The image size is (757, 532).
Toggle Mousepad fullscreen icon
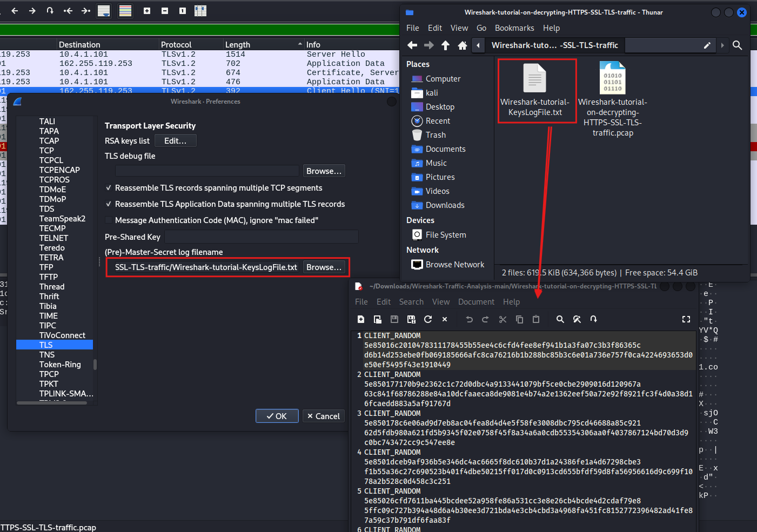(x=686, y=319)
